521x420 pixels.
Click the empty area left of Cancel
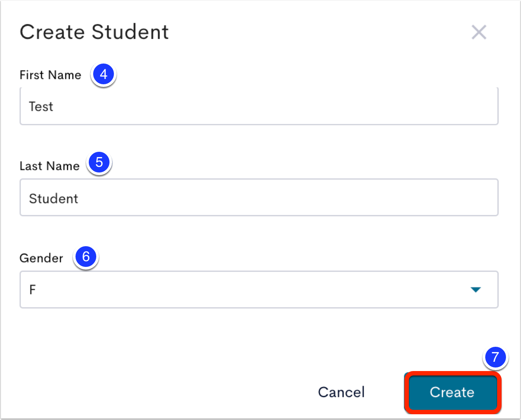pyautogui.click(x=166, y=392)
